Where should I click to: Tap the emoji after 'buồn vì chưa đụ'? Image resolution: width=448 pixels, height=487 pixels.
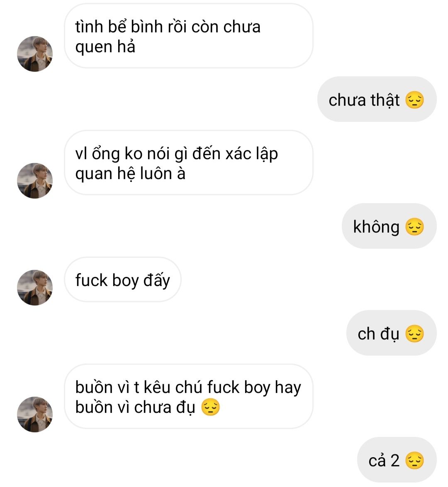tap(210, 407)
